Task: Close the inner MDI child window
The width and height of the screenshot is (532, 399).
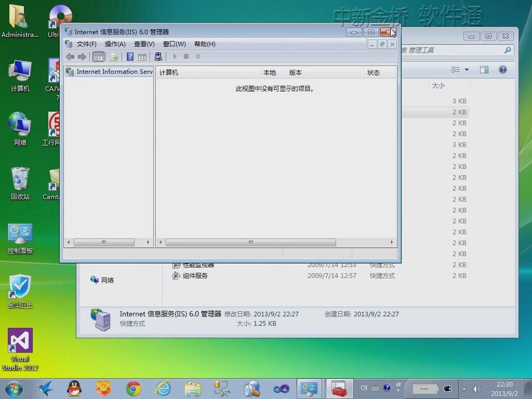Action: [x=392, y=45]
